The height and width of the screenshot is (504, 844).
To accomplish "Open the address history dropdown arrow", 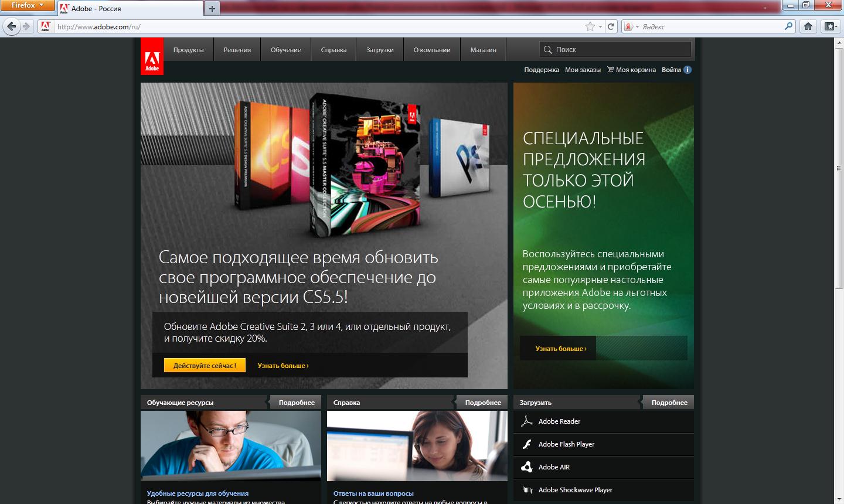I will tap(600, 27).
